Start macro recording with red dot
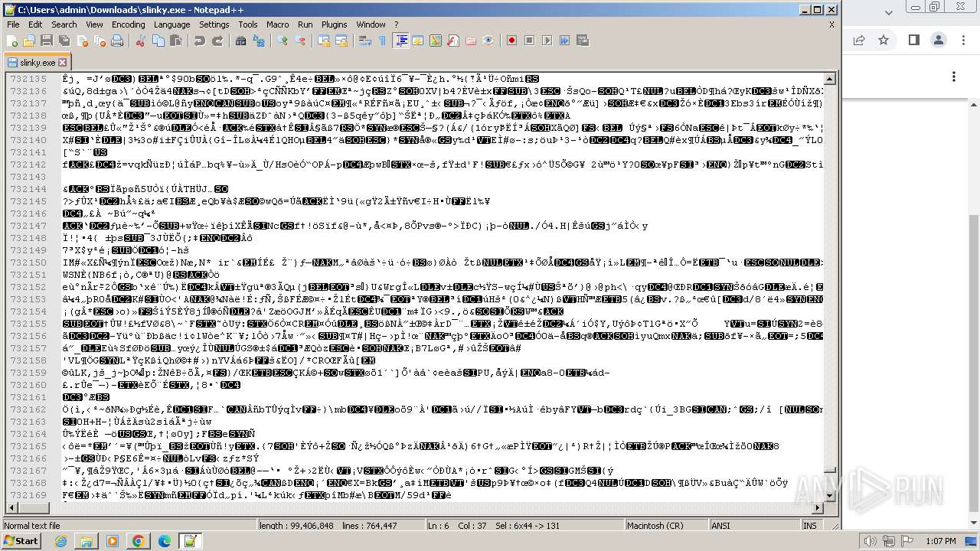Image resolution: width=980 pixels, height=551 pixels. 512,41
